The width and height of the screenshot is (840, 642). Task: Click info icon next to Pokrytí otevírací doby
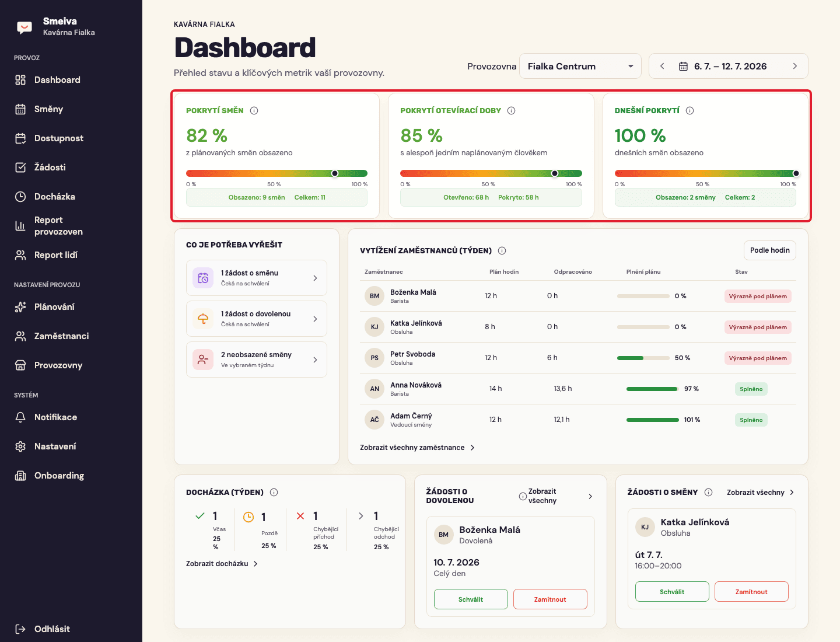point(512,111)
